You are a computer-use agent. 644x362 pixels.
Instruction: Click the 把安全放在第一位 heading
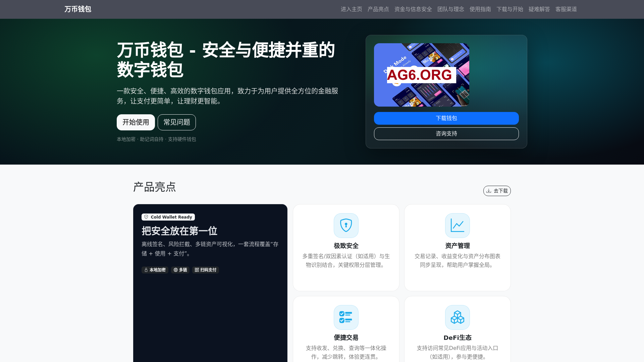click(x=179, y=231)
